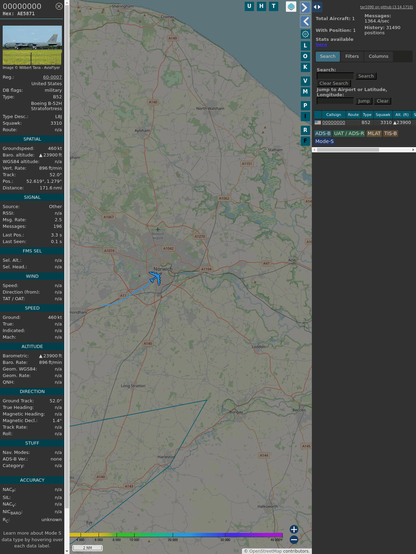
Task: Click the B-52 aircraft icon on map
Action: (x=155, y=278)
